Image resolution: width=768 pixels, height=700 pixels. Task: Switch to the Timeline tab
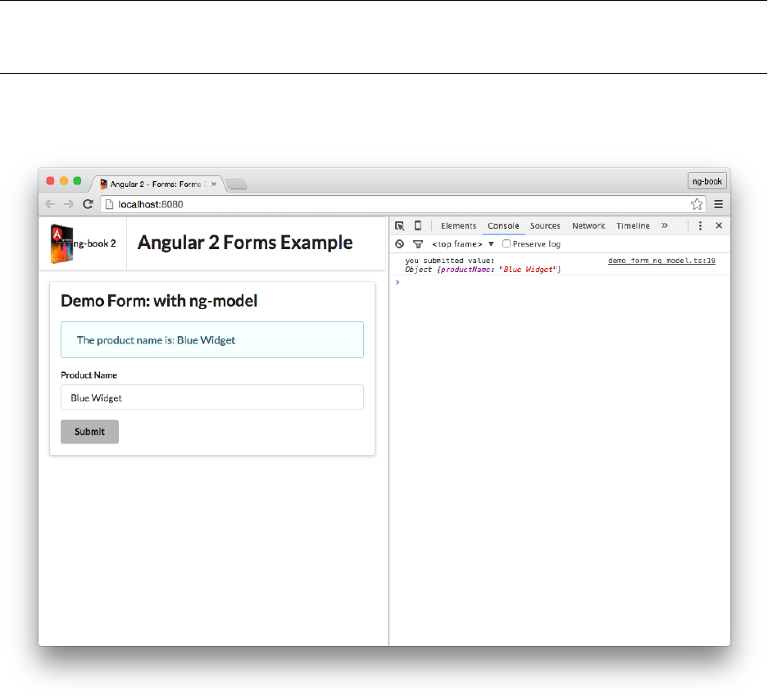tap(633, 226)
